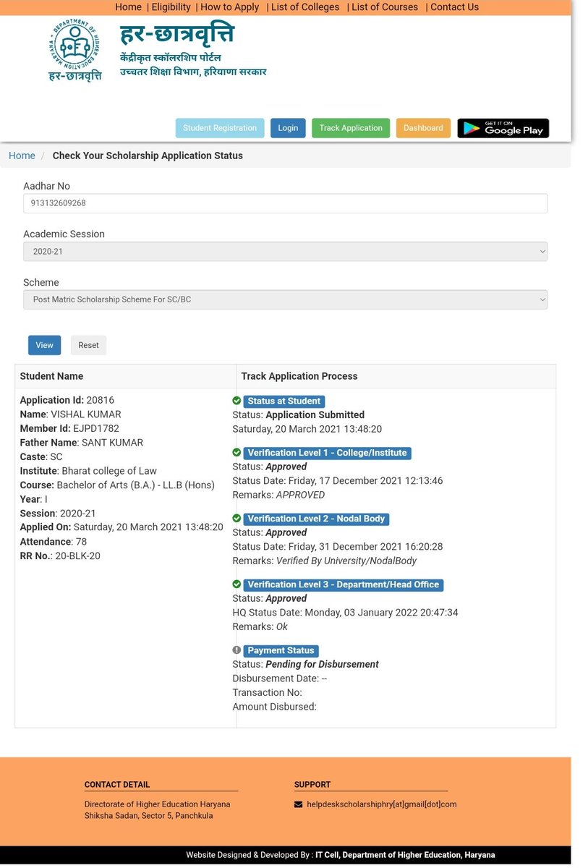Click the Department of Higher Education Haryana logo

(x=75, y=50)
